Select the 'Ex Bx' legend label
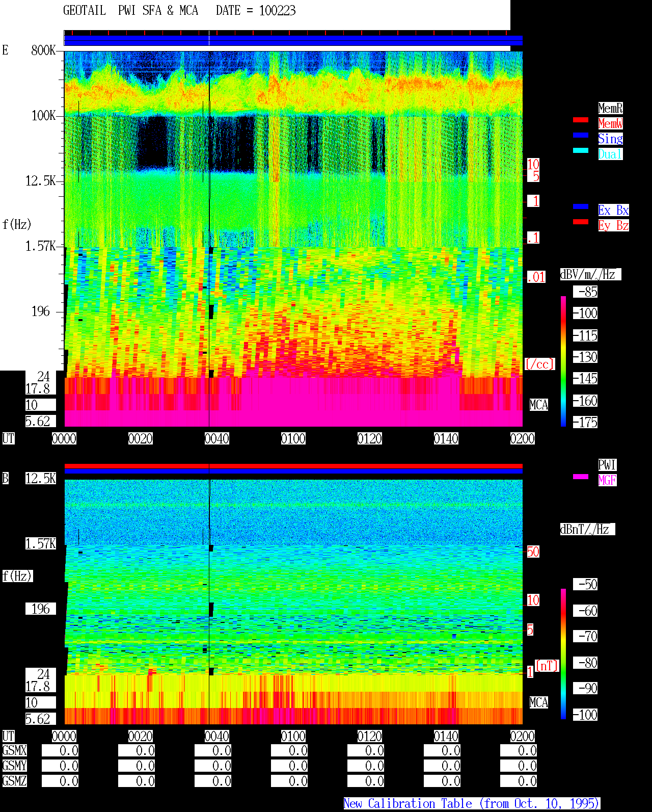Screen dimensions: 652x812 pyautogui.click(x=613, y=210)
